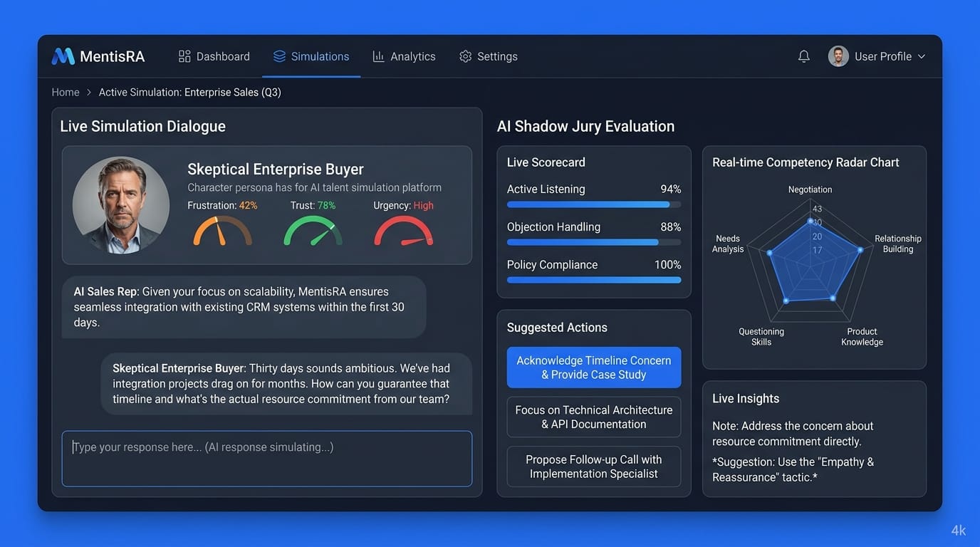
Task: Click the Simulations layers icon
Action: coord(279,56)
